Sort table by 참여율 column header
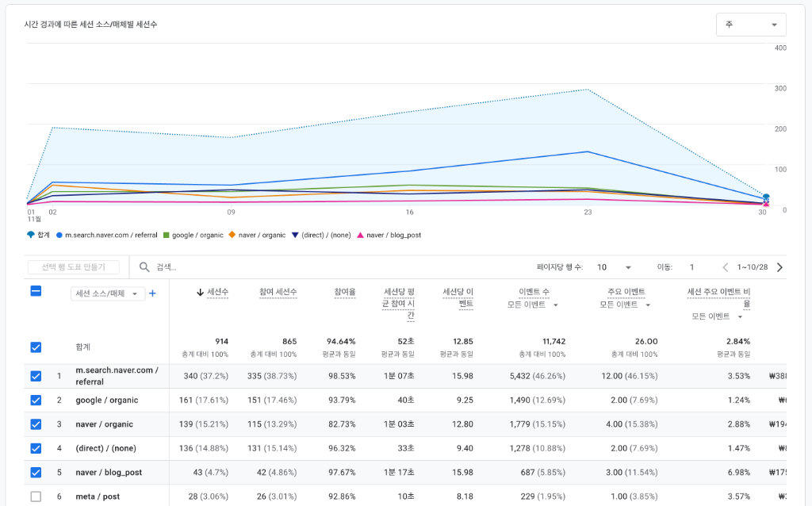The width and height of the screenshot is (812, 506). pos(344,293)
